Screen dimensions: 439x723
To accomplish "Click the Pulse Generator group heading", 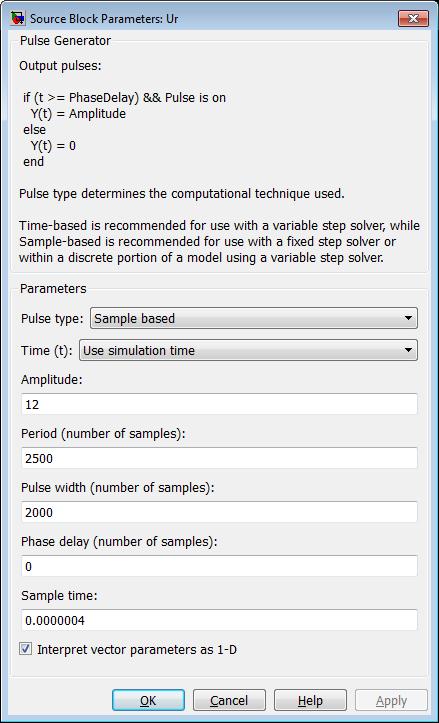I will (x=65, y=41).
